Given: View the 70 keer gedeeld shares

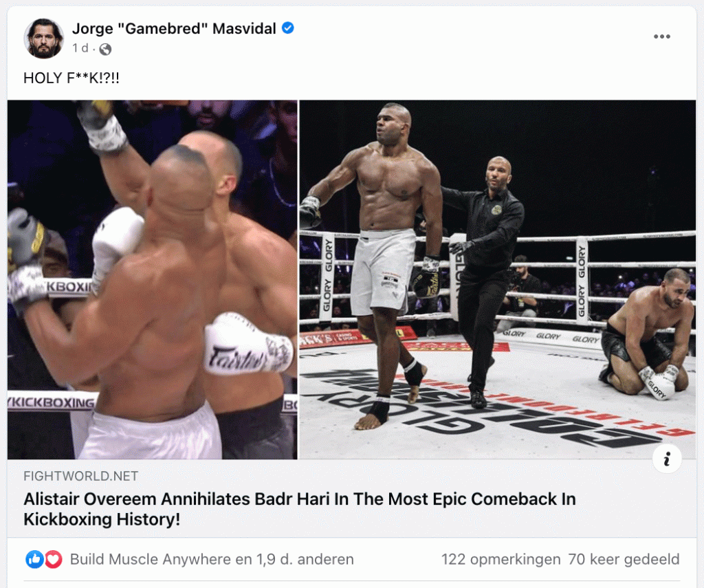Looking at the screenshot, I should click(x=624, y=559).
